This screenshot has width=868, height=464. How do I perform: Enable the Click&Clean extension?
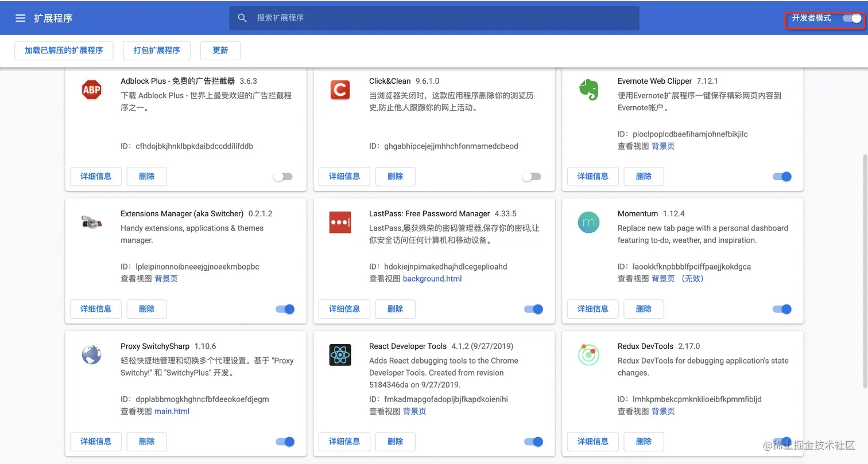(532, 177)
